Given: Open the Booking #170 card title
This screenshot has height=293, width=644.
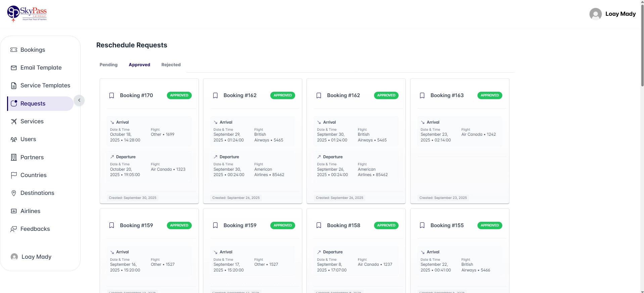Looking at the screenshot, I should click(136, 95).
